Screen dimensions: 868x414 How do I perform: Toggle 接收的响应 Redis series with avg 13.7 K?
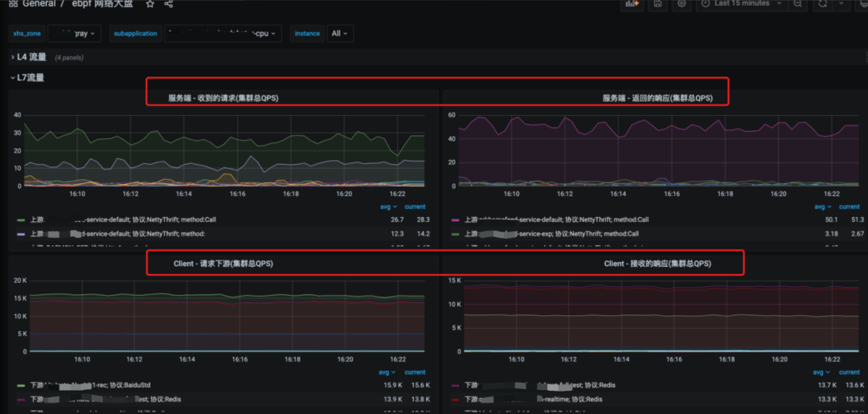pyautogui.click(x=540, y=385)
